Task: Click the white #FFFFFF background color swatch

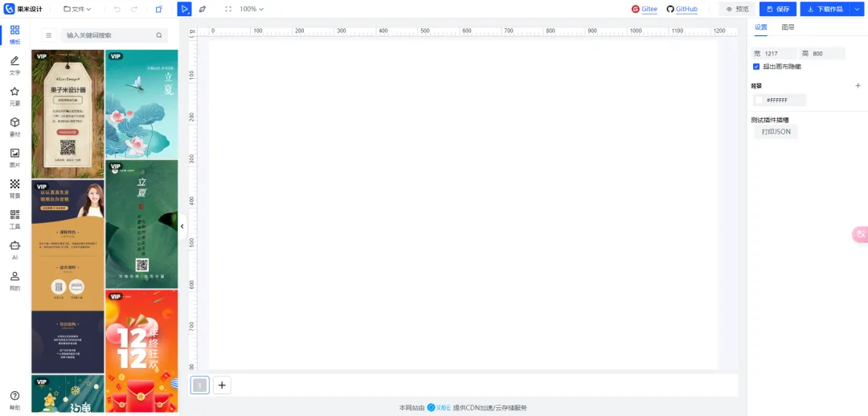Action: coord(759,101)
